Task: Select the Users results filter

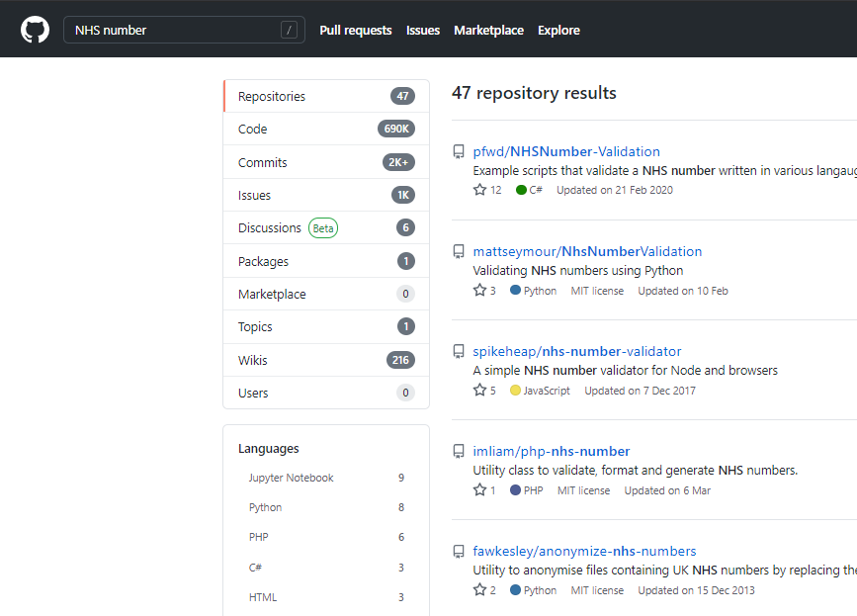Action: point(326,393)
